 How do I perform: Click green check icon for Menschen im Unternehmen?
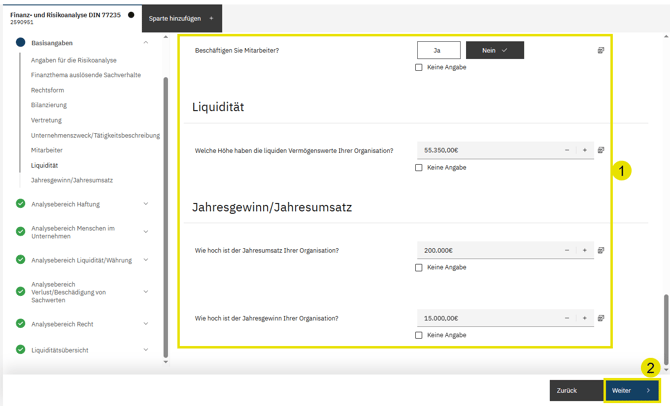(21, 231)
